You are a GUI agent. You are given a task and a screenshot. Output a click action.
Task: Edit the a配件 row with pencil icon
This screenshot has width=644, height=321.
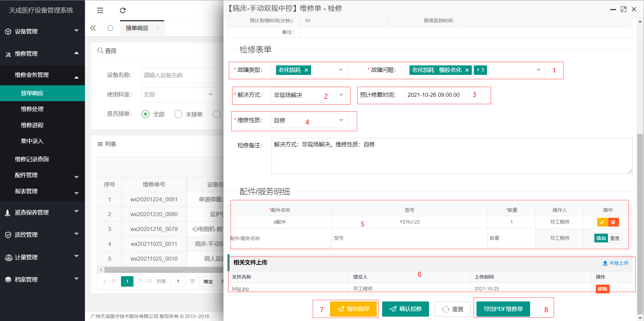tap(602, 222)
